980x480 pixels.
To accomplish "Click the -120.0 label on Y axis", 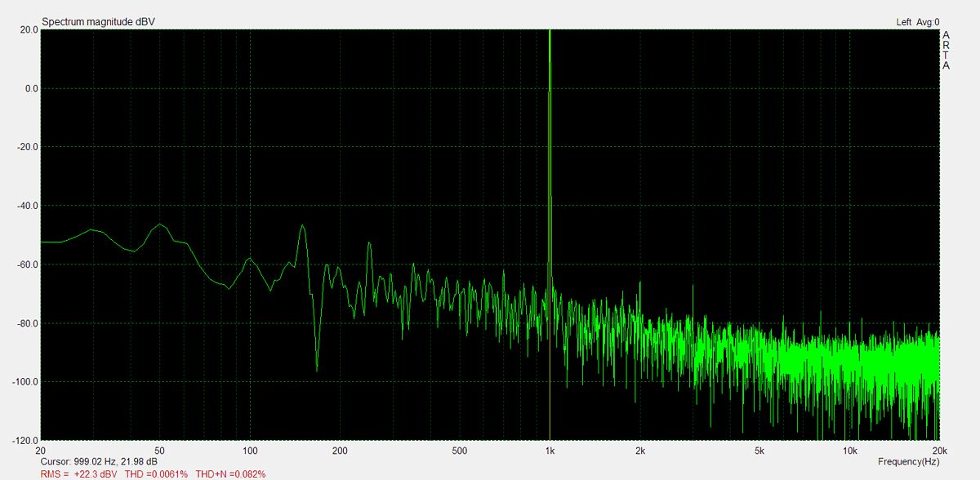I will (x=25, y=441).
